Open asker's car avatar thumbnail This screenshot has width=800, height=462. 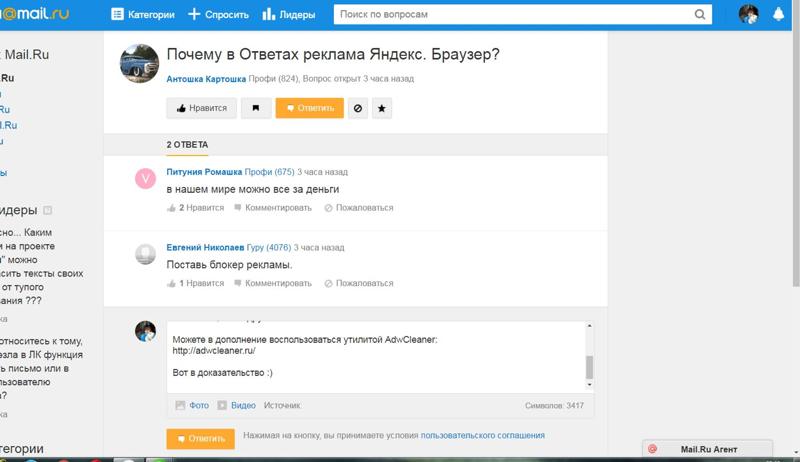pos(139,63)
